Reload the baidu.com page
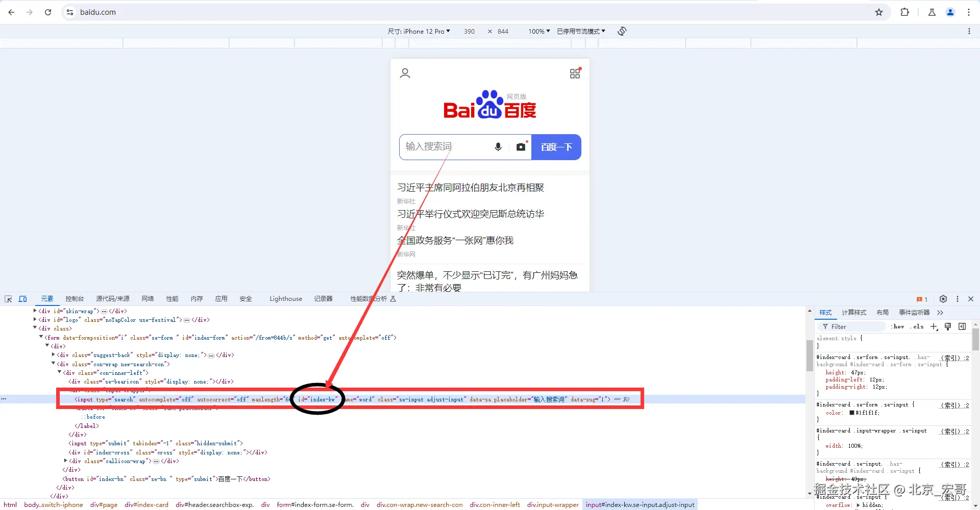This screenshot has height=510, width=980. tap(48, 12)
